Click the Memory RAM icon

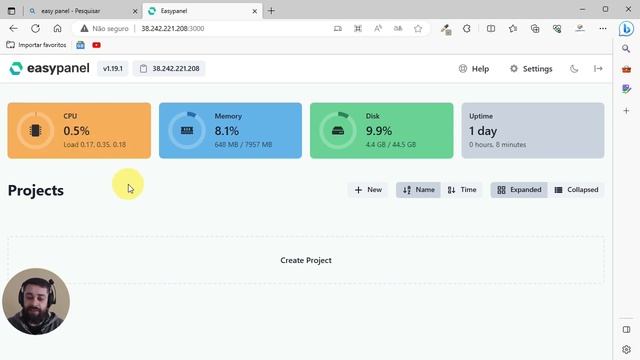[x=187, y=131]
